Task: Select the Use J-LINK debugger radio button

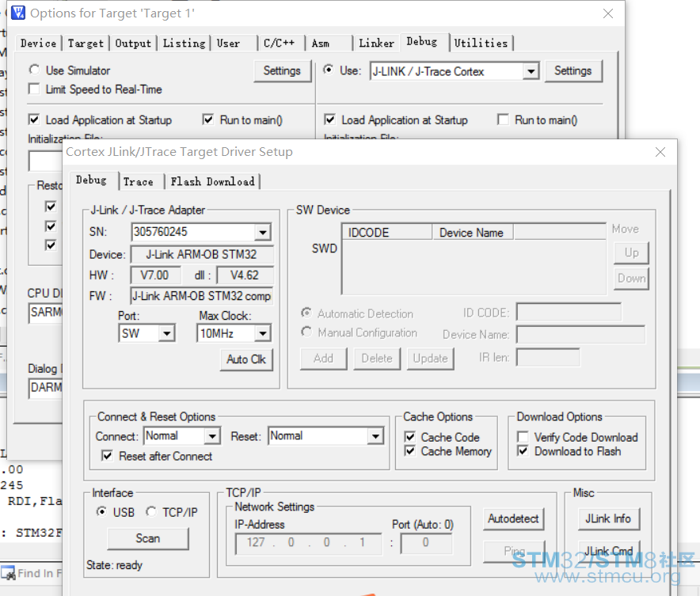Action: 328,70
